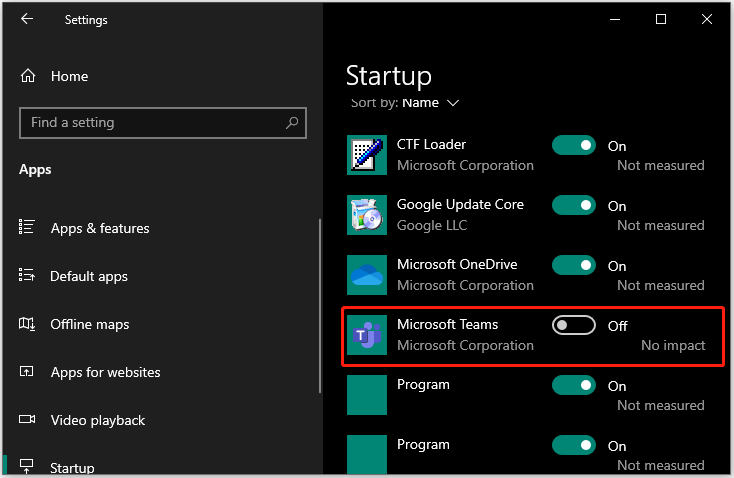Click the Google Update Core icon
The width and height of the screenshot is (734, 478).
(366, 215)
